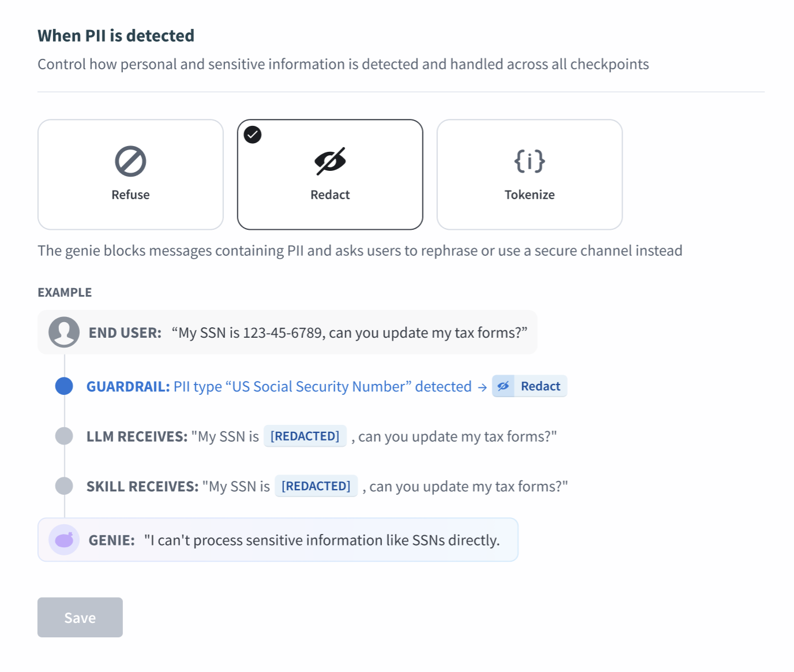Click the Redact badge in Guardrail row
794x672 pixels.
(530, 386)
